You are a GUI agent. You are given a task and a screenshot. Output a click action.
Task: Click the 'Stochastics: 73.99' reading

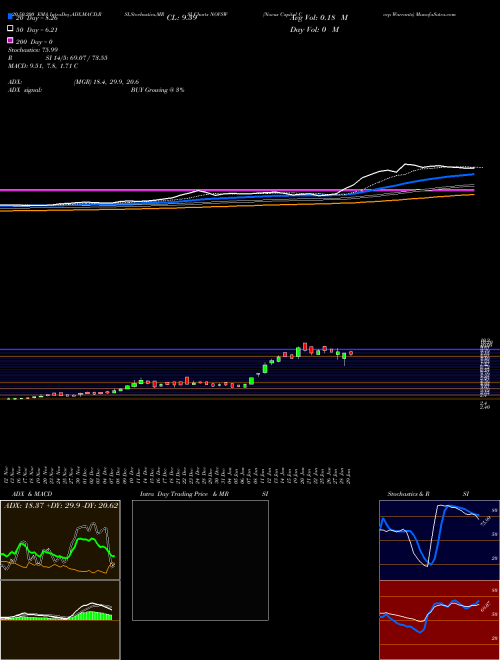pos(33,50)
